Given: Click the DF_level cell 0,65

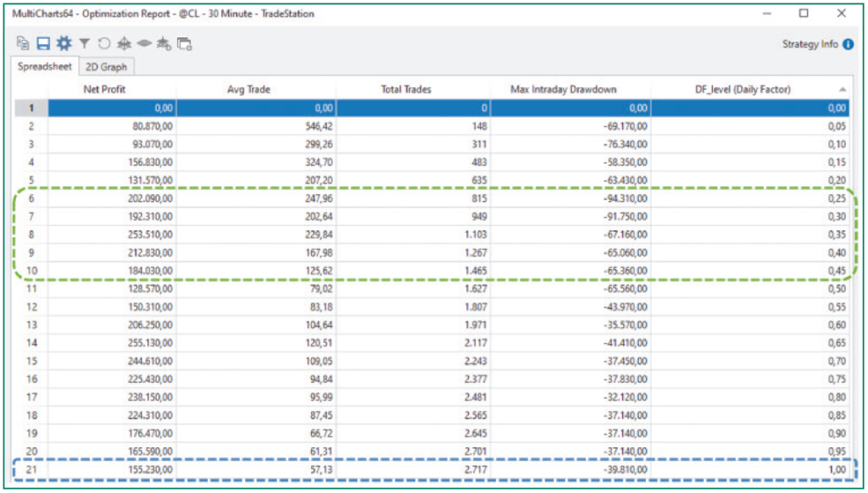Looking at the screenshot, I should point(750,343).
